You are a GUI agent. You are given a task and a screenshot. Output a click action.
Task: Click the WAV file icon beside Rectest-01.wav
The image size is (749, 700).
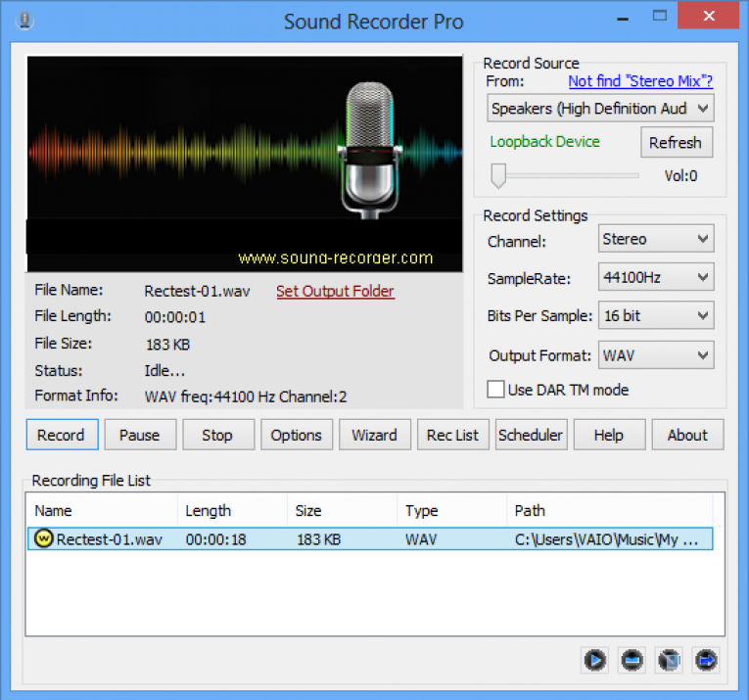coord(43,538)
